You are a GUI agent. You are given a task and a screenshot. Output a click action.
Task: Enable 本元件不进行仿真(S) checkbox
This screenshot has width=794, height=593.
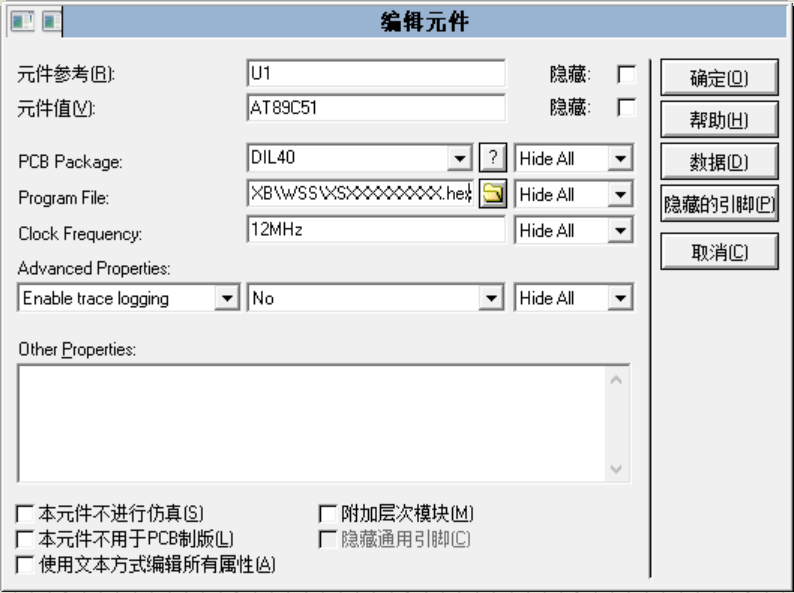pos(25,513)
